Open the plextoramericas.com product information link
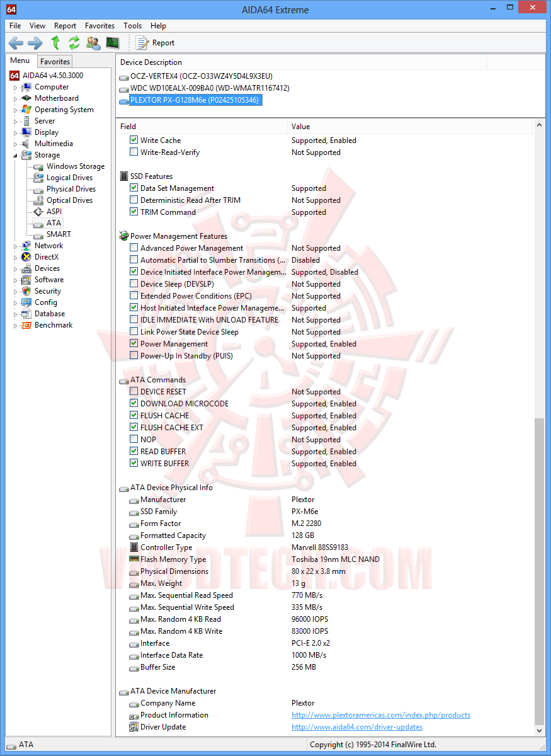Image resolution: width=551 pixels, height=756 pixels. coord(381,715)
